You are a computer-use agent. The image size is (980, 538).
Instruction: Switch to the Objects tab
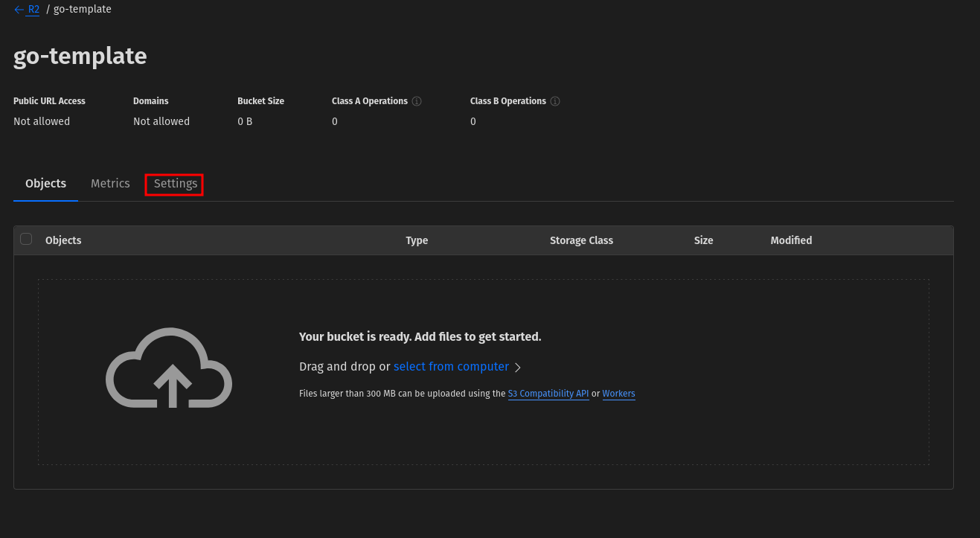(x=45, y=183)
